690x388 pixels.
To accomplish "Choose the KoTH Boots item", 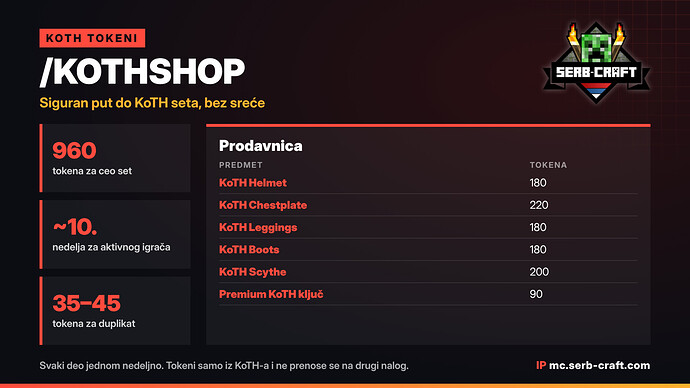I will click(249, 249).
